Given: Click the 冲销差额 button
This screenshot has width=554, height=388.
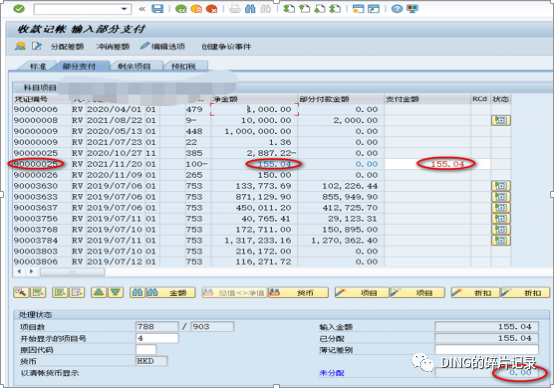Looking at the screenshot, I should point(113,47).
